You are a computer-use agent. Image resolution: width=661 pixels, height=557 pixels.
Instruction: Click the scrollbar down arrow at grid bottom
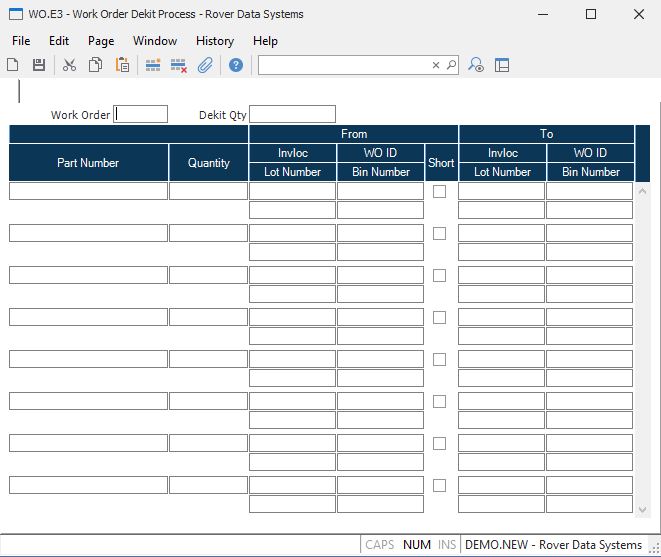coord(642,510)
